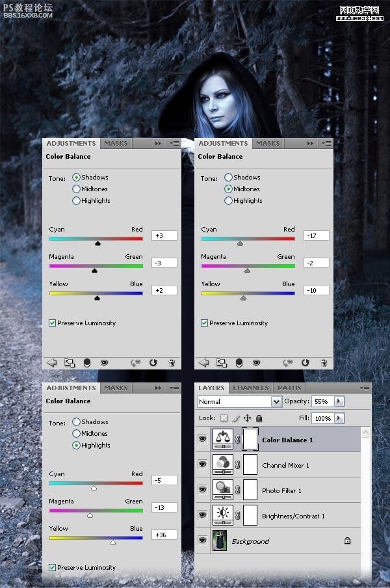Uncheck Preserve Luminosity in Midtones-selected panel
The width and height of the screenshot is (390, 588).
[x=204, y=323]
